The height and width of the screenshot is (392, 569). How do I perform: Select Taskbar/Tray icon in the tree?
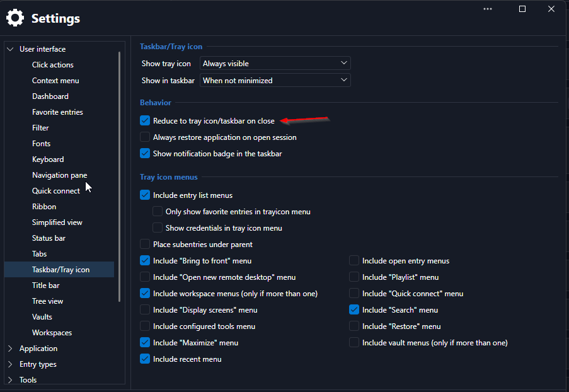point(59,270)
